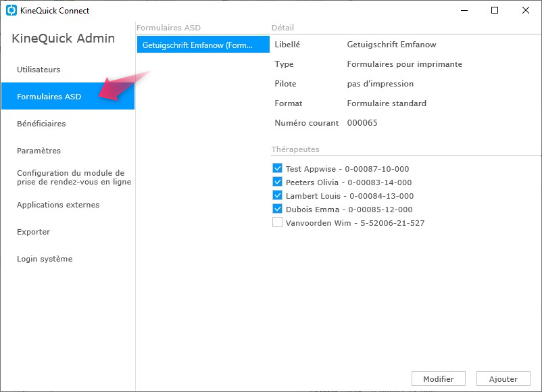The width and height of the screenshot is (542, 392).
Task: Minimize the KineQuick Connect window
Action: click(464, 10)
